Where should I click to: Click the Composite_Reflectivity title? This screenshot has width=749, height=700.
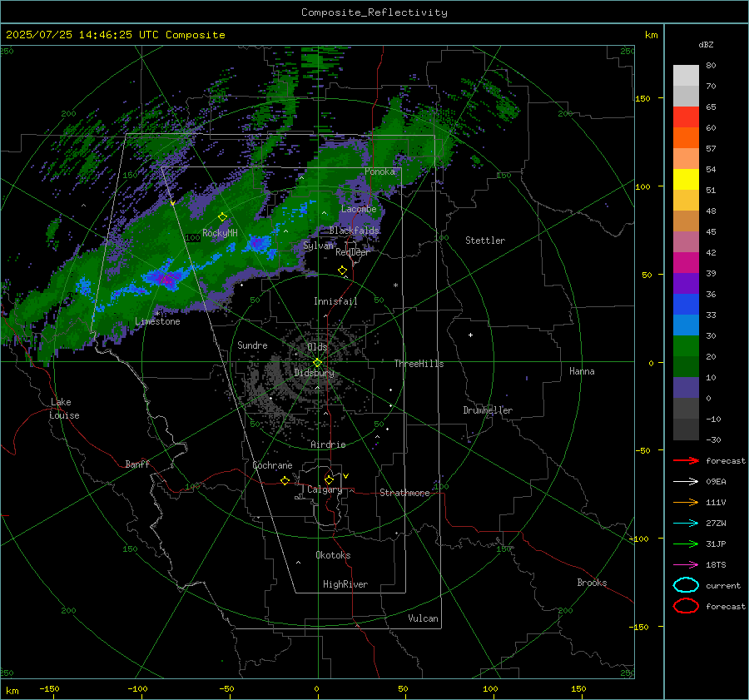(374, 12)
